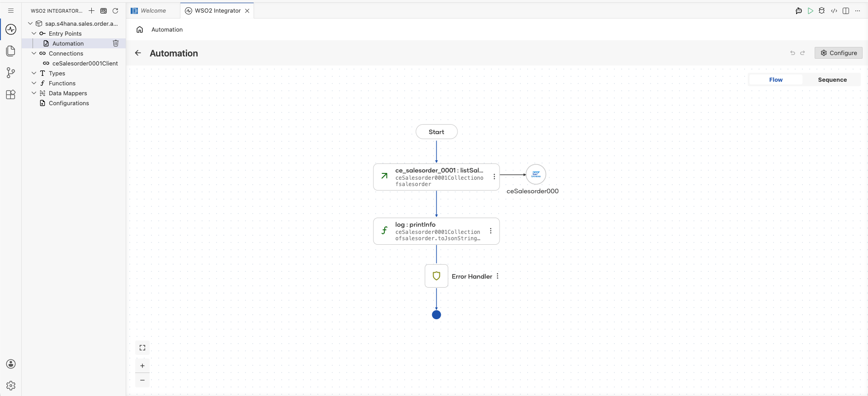
Task: Click the project overview icon in sidebar header
Action: [x=104, y=10]
